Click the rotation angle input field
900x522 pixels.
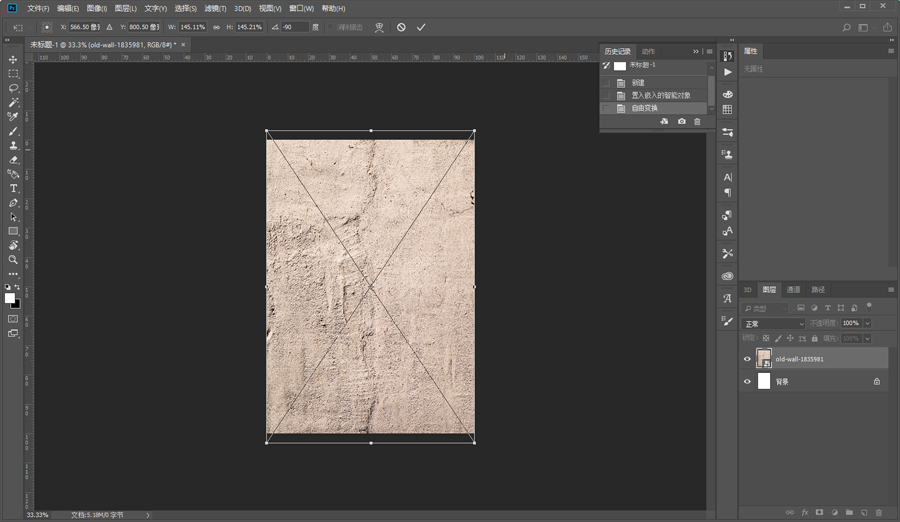point(295,27)
